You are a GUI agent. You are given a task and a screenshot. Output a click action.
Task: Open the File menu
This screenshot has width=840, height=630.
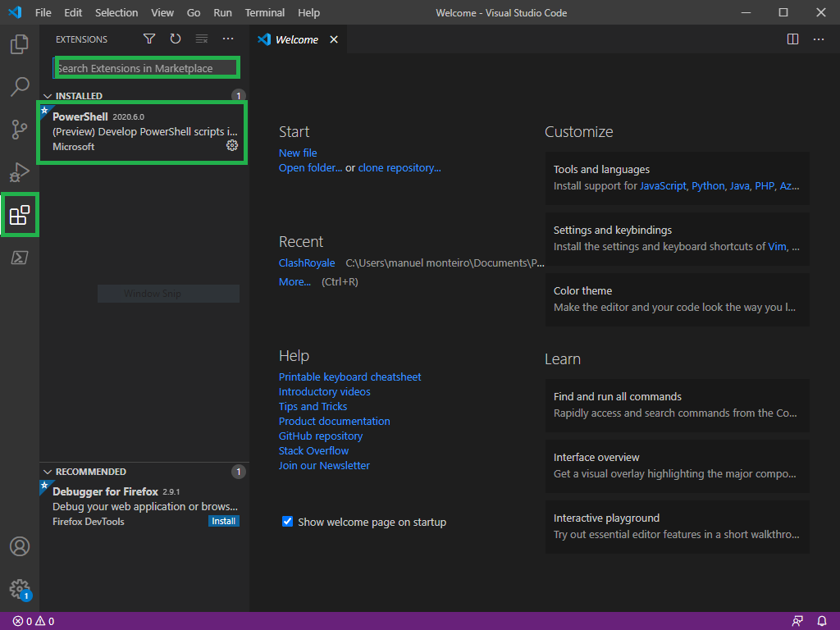43,12
